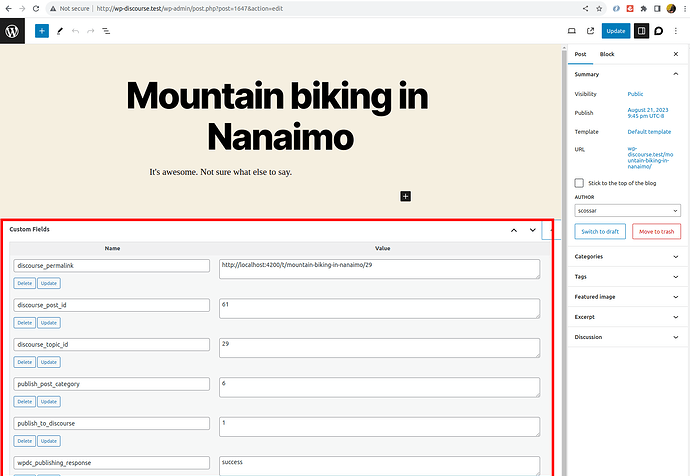Click Switch to draft
This screenshot has width=690, height=476.
(x=600, y=231)
